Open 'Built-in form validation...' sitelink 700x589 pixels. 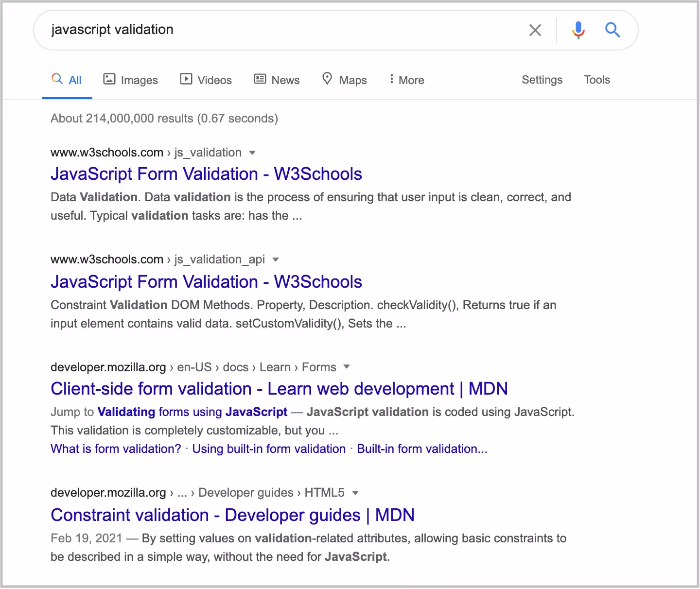(422, 449)
